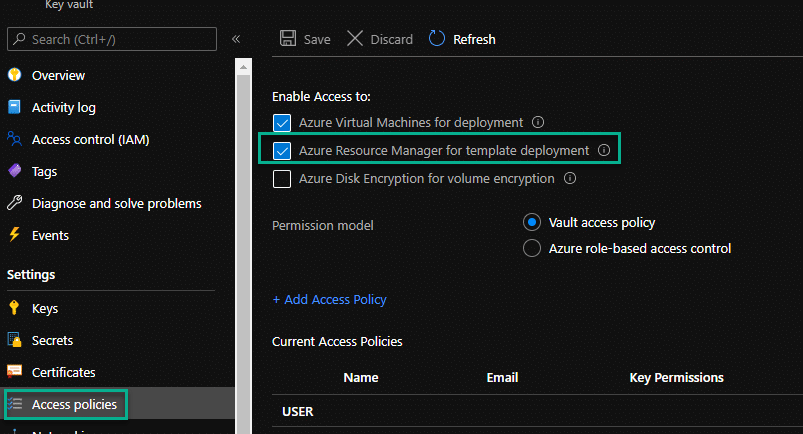Click the sidebar scrollbar up arrow
This screenshot has width=803, height=434.
[243, 67]
